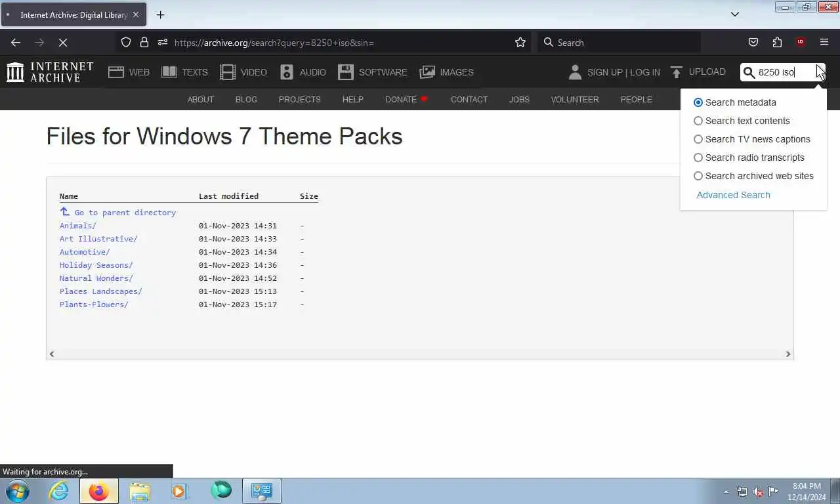Select Search metadata radio option
The width and height of the screenshot is (840, 504).
coord(698,102)
